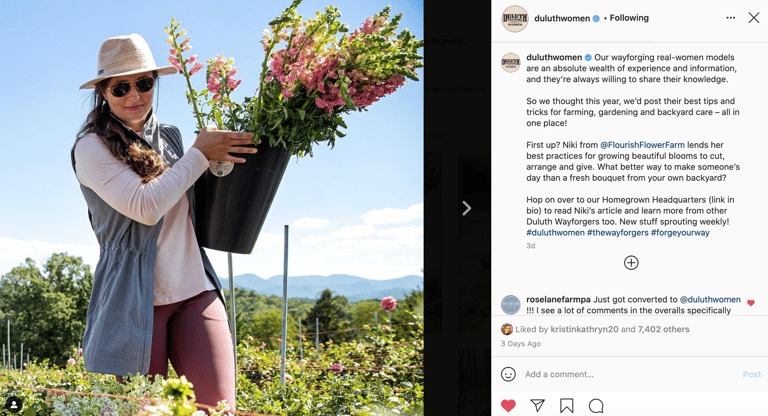Share post via paper plane icon
This screenshot has width=768, height=416.
coord(537,405)
